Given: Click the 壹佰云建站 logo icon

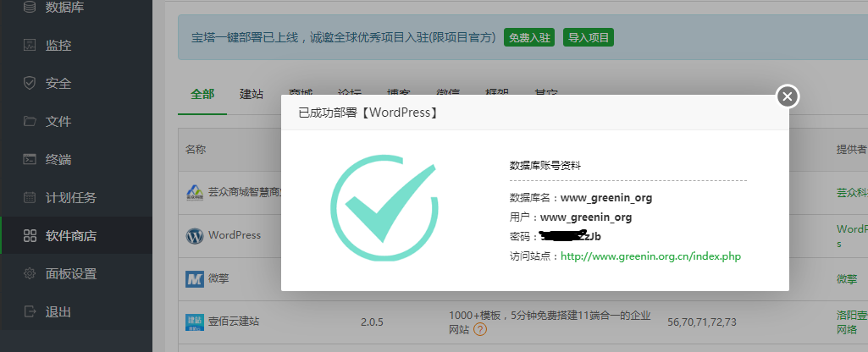Looking at the screenshot, I should coord(194,322).
